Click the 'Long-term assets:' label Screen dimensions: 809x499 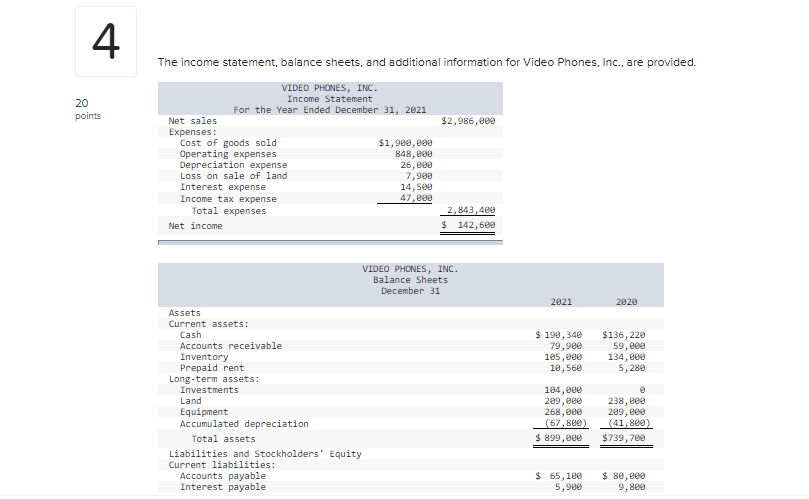[x=214, y=379]
